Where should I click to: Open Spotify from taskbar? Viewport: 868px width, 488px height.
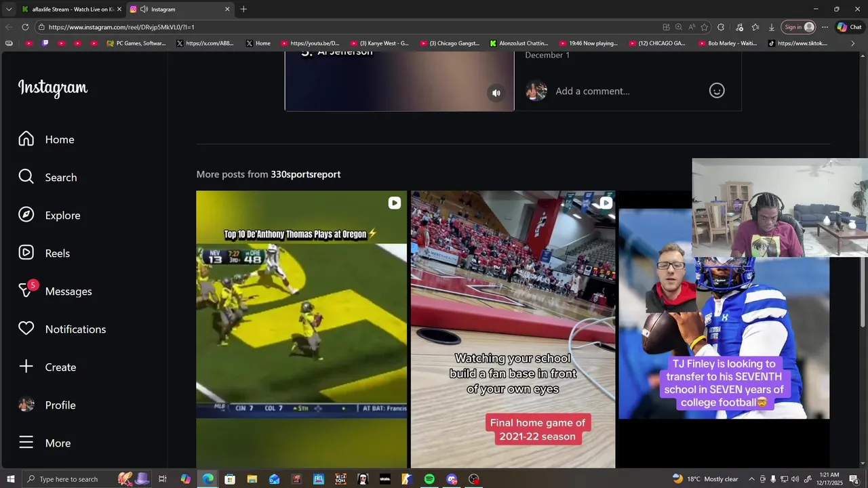(x=429, y=479)
